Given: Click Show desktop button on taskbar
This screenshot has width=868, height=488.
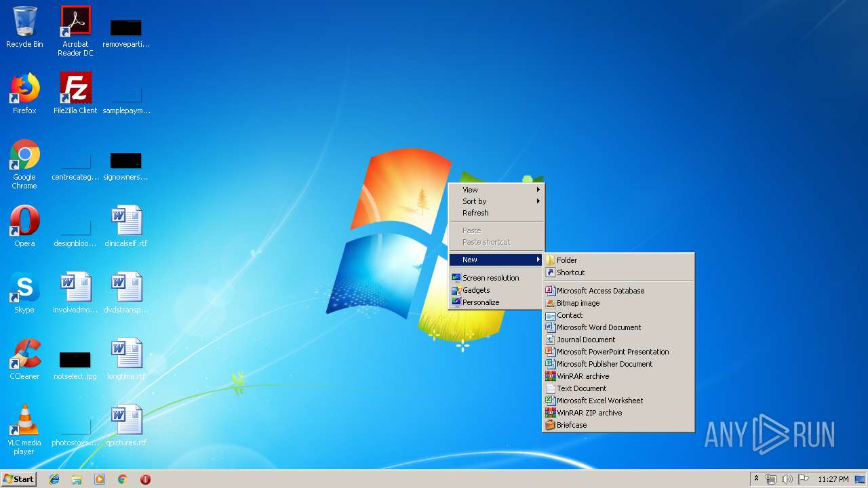Looking at the screenshot, I should (x=860, y=479).
